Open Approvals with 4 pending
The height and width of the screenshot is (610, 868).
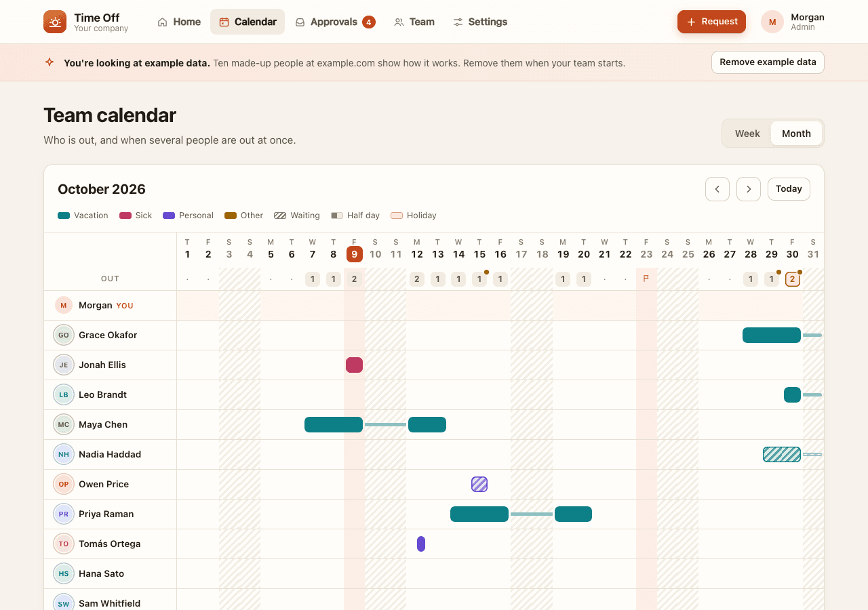click(335, 22)
